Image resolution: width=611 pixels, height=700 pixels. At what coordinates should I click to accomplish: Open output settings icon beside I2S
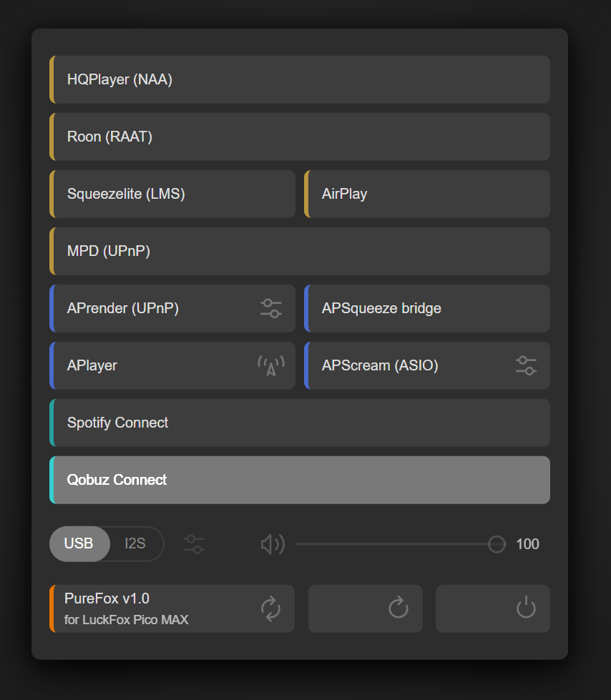coord(194,544)
